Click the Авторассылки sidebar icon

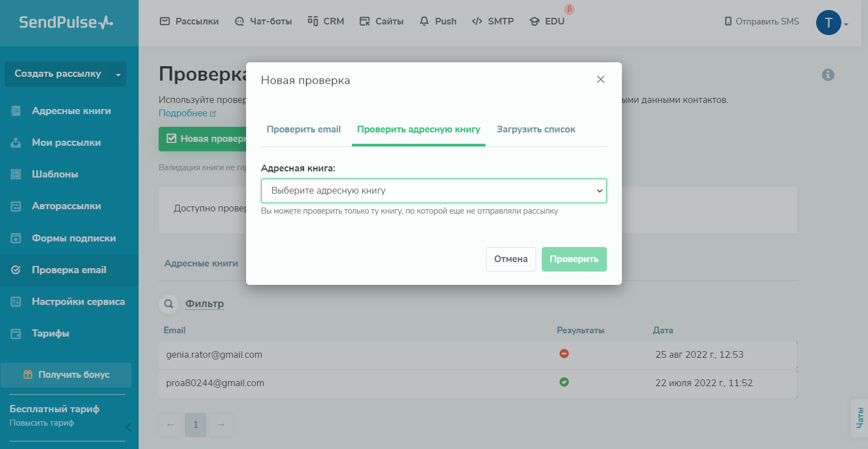click(x=16, y=206)
